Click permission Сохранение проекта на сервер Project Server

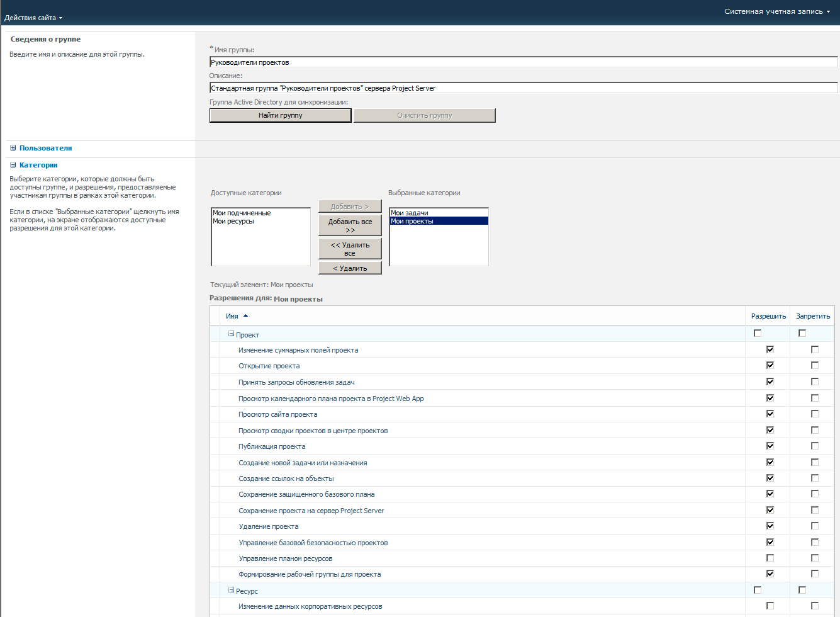click(311, 511)
